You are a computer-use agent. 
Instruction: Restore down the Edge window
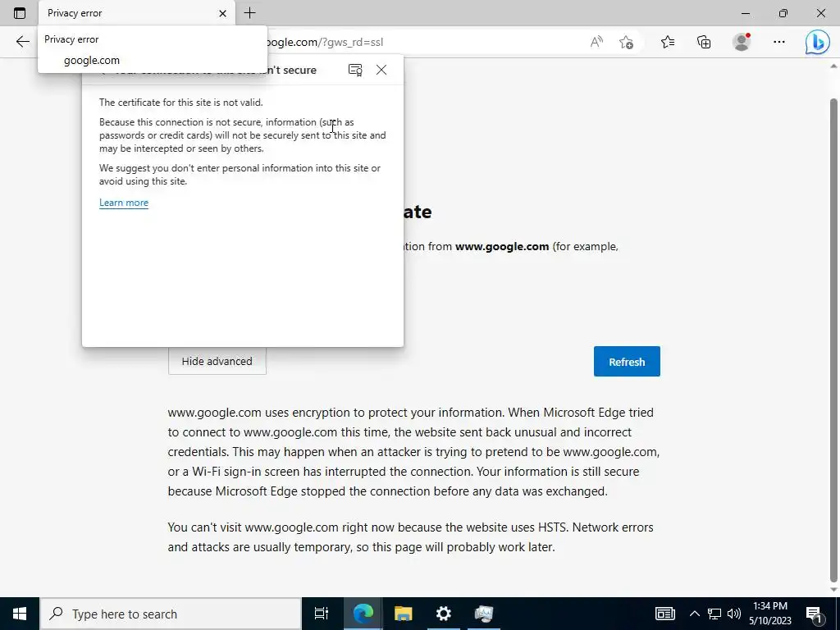tap(783, 13)
